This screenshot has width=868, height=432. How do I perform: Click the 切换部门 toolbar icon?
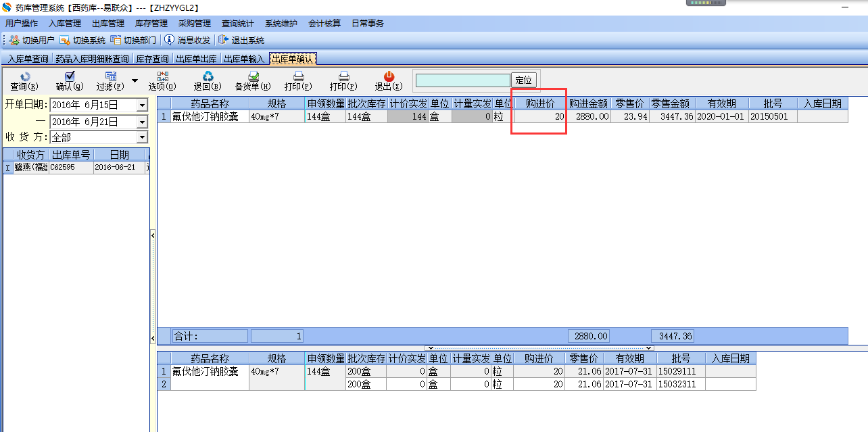tap(116, 41)
